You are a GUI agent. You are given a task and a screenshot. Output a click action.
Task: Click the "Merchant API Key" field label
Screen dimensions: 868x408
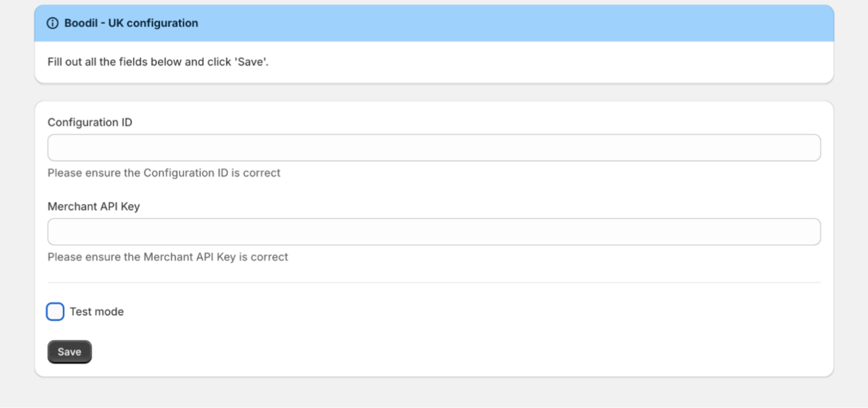pos(94,207)
